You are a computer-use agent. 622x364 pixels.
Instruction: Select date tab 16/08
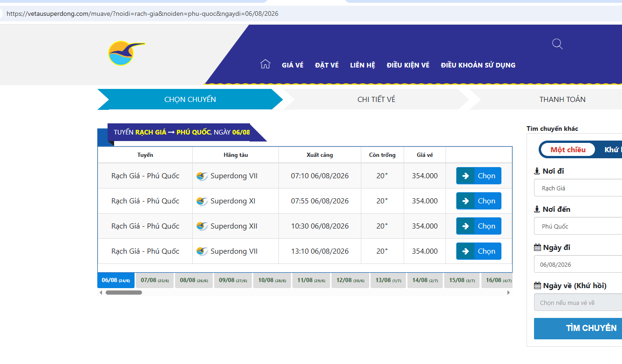click(x=497, y=280)
